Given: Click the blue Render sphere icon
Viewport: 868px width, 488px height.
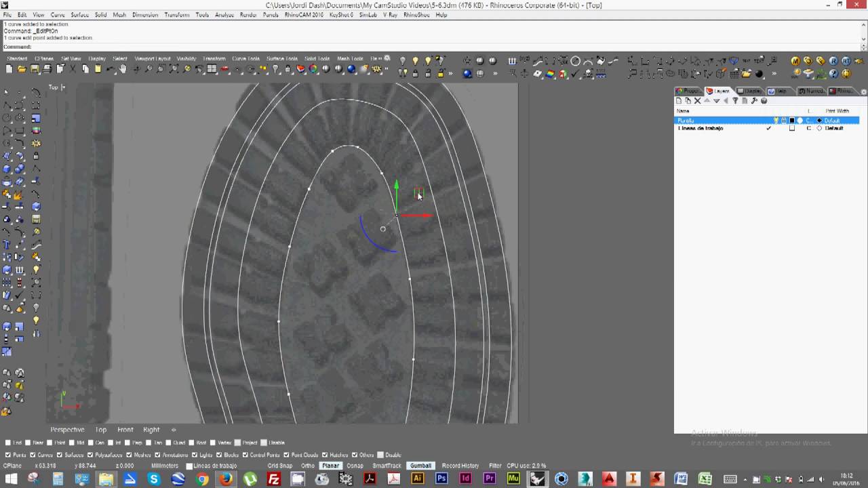Looking at the screenshot, I should point(351,69).
